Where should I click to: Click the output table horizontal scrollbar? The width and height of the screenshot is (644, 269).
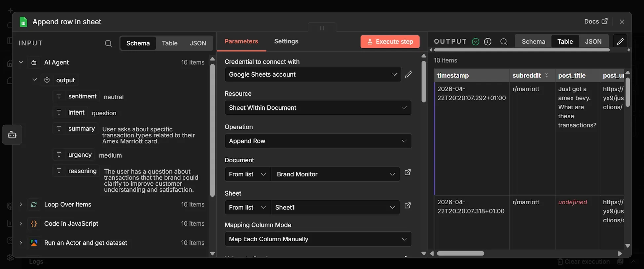coord(461,253)
